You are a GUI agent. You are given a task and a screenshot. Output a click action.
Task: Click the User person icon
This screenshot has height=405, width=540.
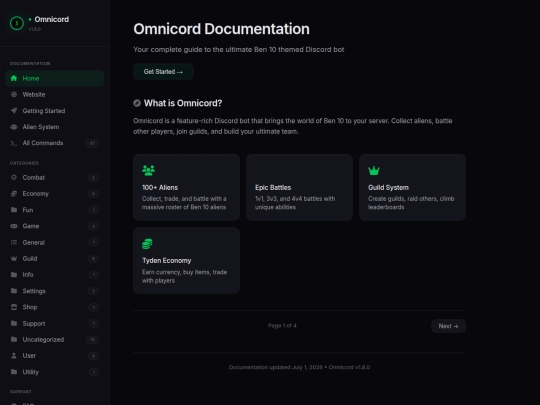pyautogui.click(x=14, y=355)
